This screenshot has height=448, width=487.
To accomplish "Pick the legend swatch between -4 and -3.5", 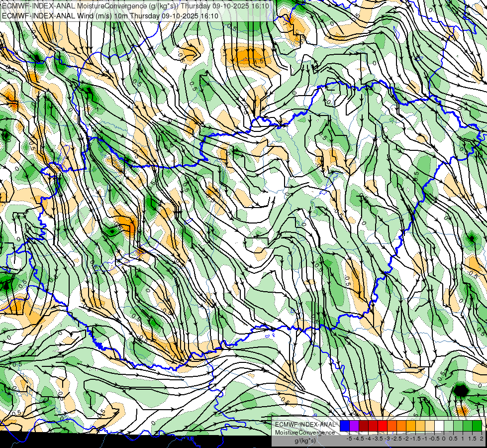I will [373, 426].
